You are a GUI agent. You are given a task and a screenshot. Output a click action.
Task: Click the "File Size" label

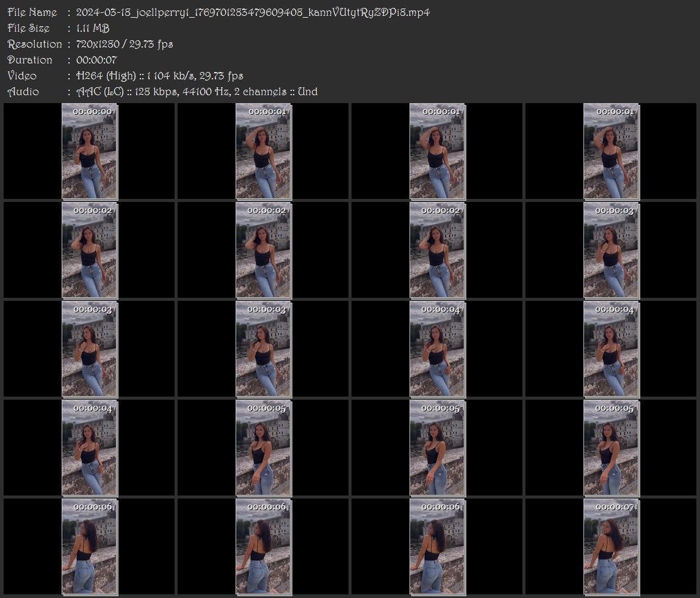(x=29, y=28)
